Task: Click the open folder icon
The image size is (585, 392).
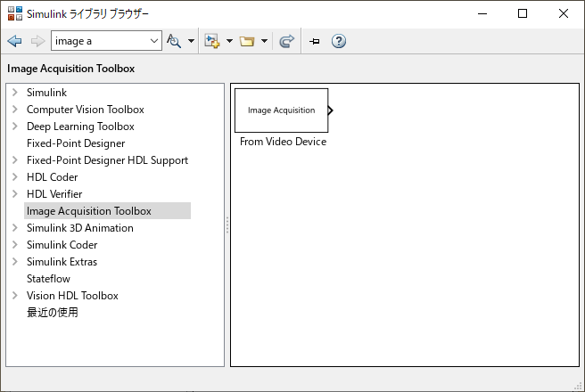Action: tap(247, 41)
